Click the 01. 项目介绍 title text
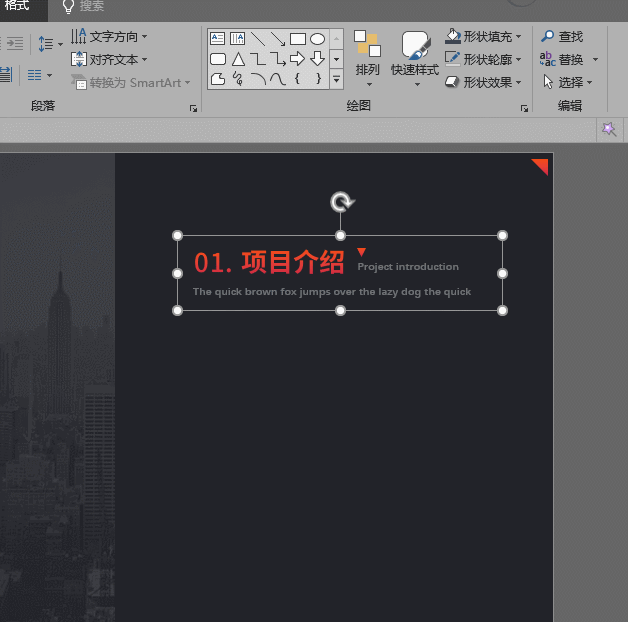628x622 pixels. [x=269, y=263]
